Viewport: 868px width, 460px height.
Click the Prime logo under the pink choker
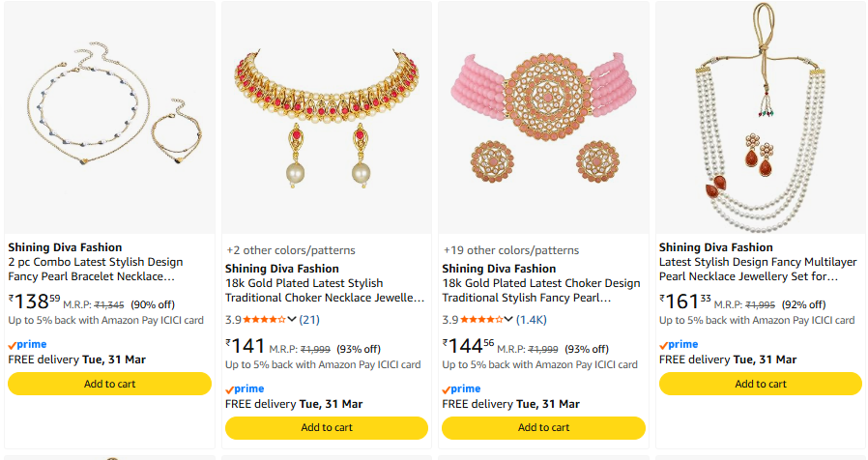461,388
